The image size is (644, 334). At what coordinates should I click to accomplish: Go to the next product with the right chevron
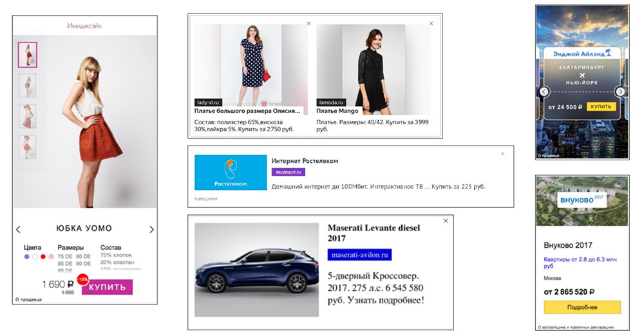click(151, 230)
